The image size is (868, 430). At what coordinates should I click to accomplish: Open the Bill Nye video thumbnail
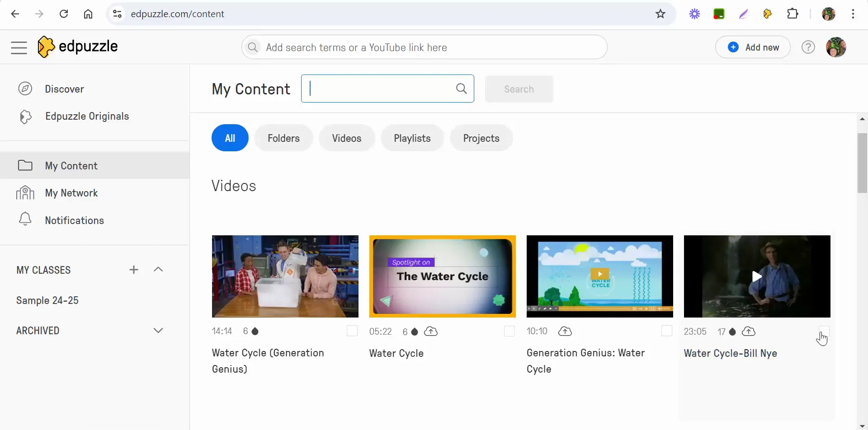757,276
